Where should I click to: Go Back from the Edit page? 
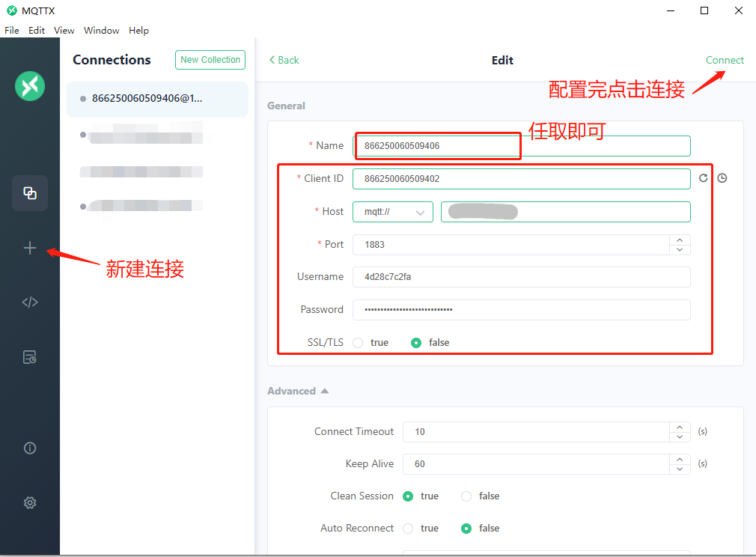(284, 61)
